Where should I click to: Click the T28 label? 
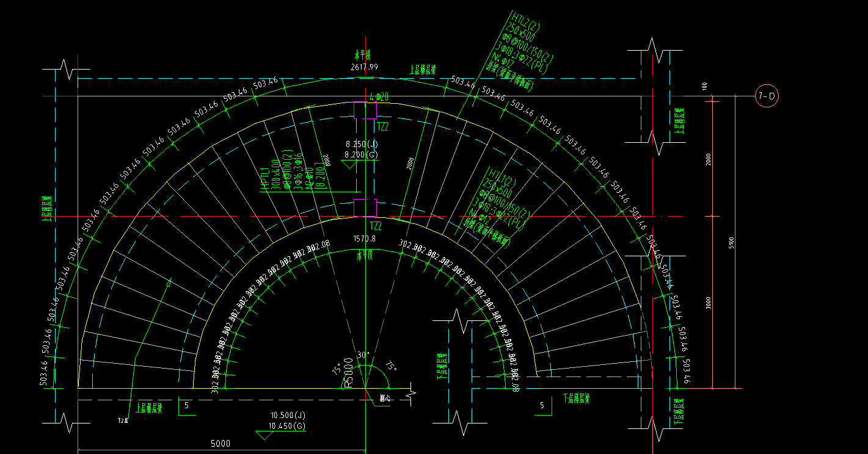pyautogui.click(x=122, y=421)
